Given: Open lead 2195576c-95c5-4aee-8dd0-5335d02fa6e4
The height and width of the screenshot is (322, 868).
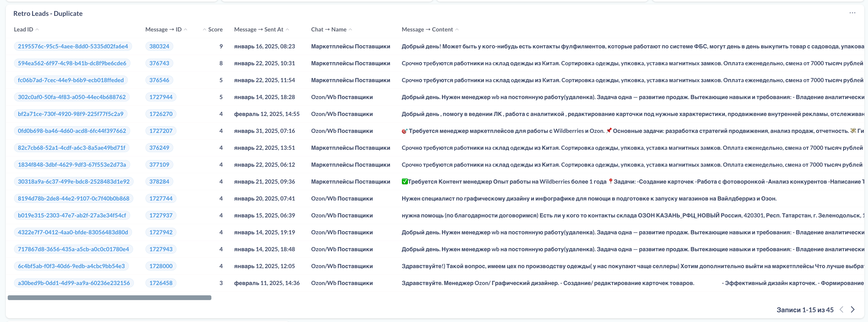Looking at the screenshot, I should (x=73, y=46).
